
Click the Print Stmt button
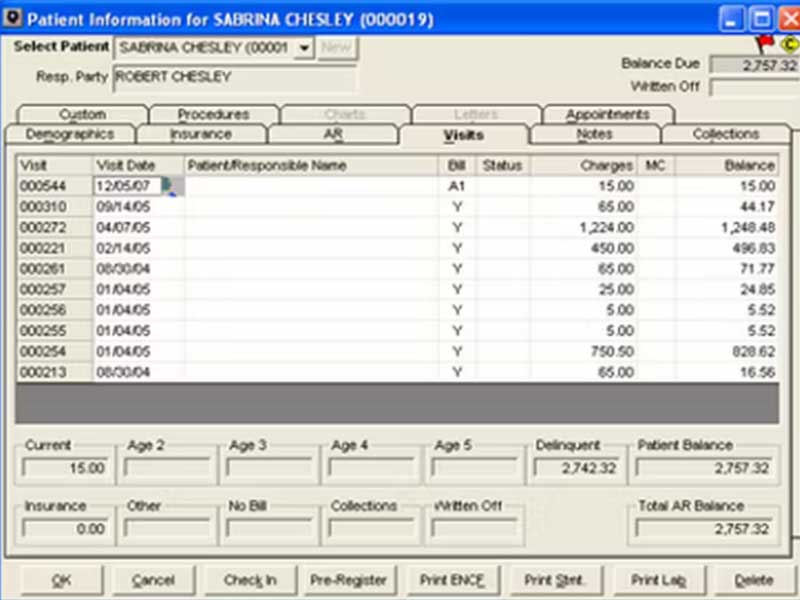555,580
